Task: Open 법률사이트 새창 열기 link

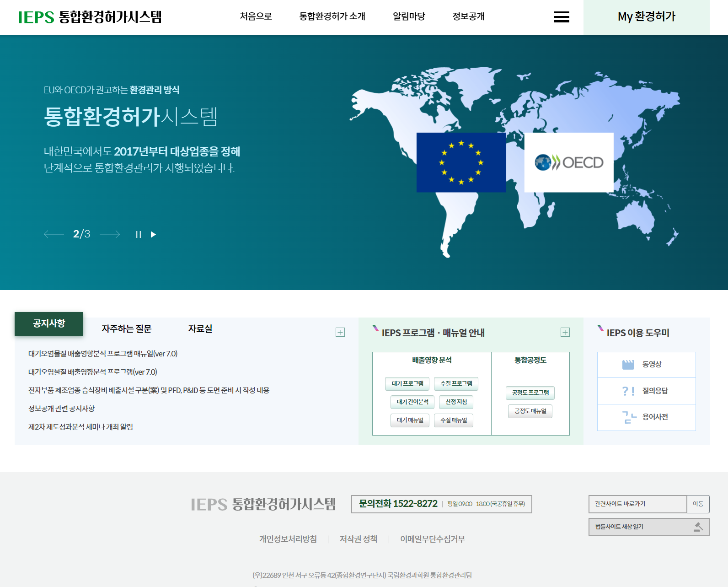Action: point(649,527)
